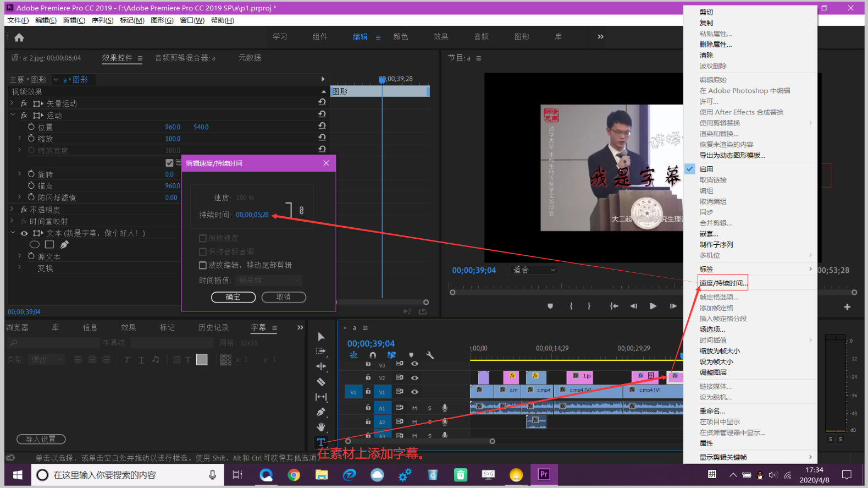Collapse the 运动 effect
868x488 pixels.
12,115
